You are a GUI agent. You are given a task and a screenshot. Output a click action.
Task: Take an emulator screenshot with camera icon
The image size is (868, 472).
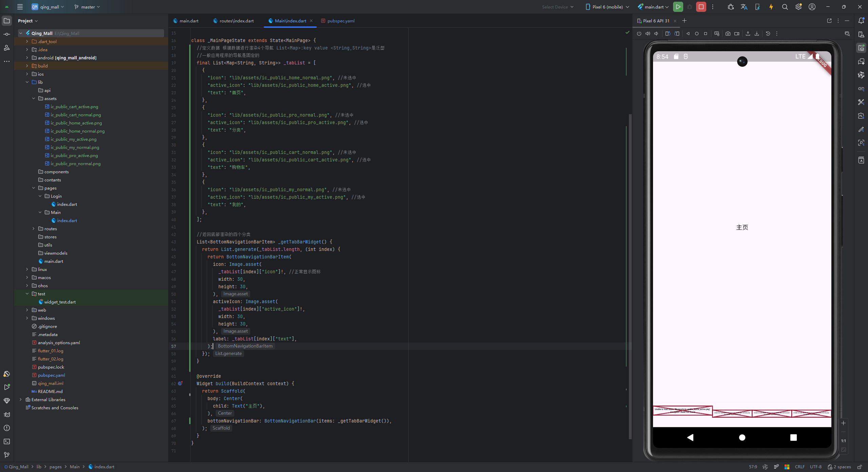(728, 34)
